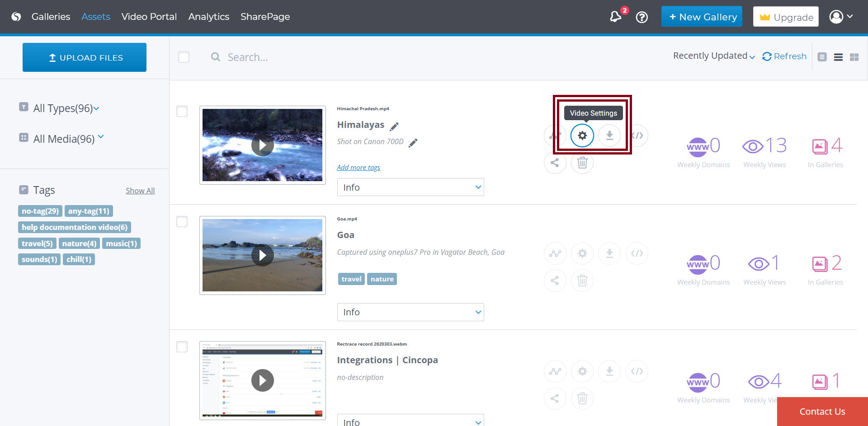Get embed code for Goa video
The width and height of the screenshot is (868, 426).
coord(637,253)
